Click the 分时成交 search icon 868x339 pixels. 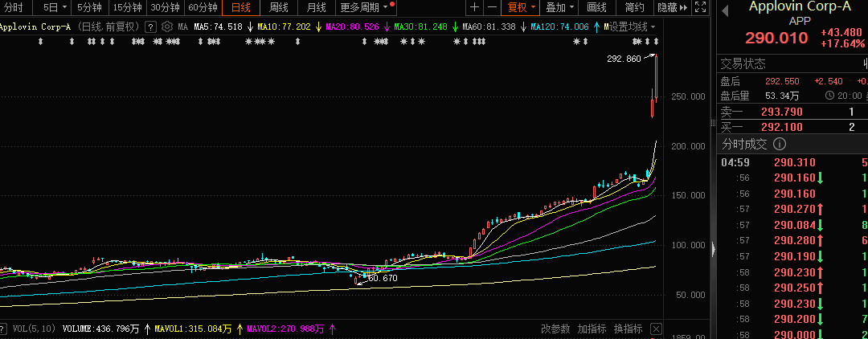click(778, 144)
